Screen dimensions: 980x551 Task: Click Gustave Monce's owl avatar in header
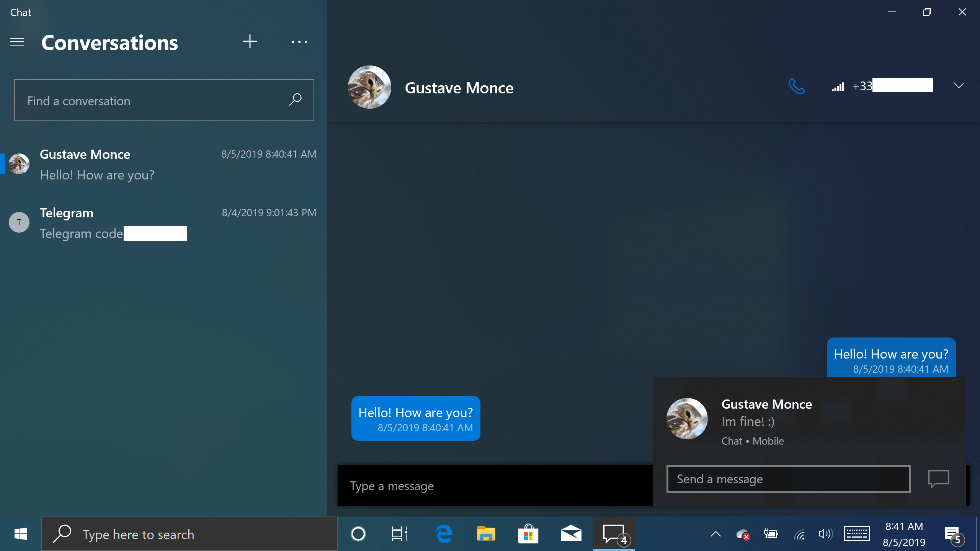coord(369,87)
